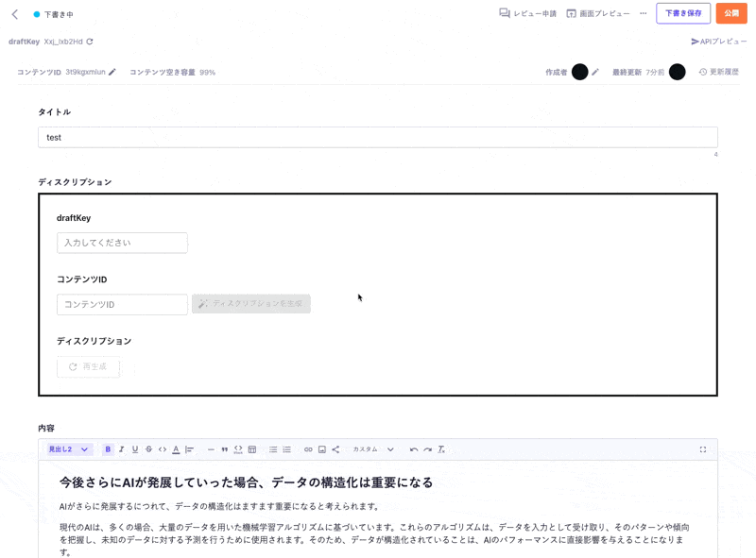This screenshot has width=756, height=558.
Task: Open the カスタム style dropdown
Action: click(373, 449)
